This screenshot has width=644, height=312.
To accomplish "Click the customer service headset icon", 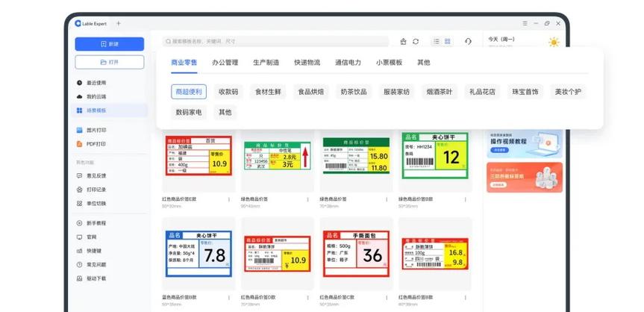I will [468, 42].
